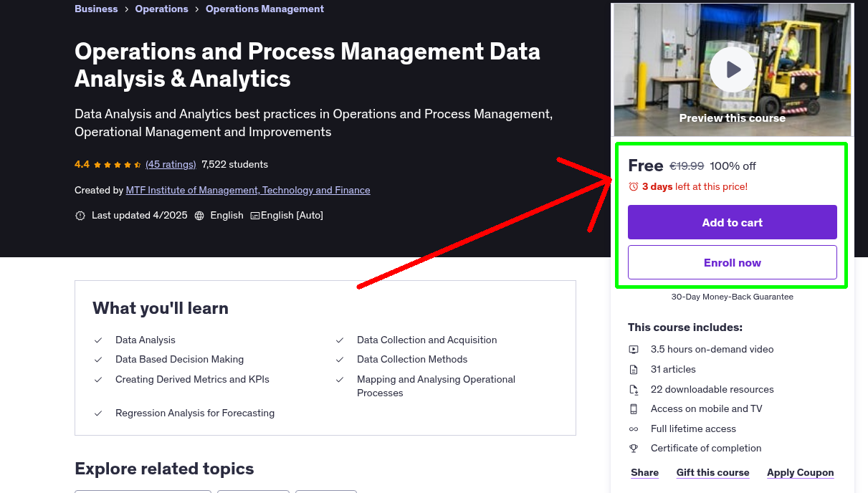868x493 pixels.
Task: Click the trophy certificate icon
Action: (634, 449)
